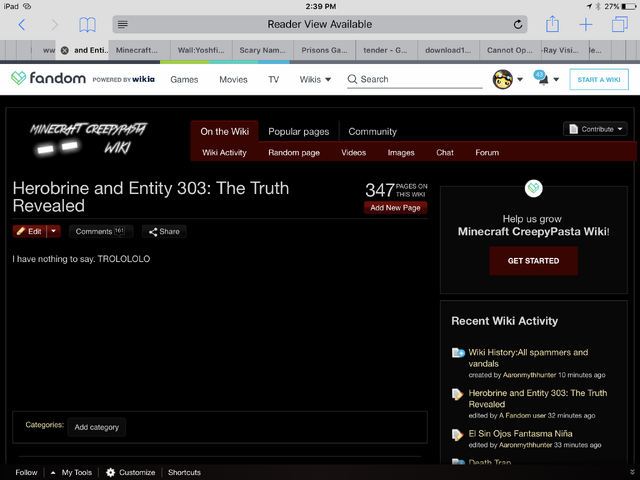Click Add New Page button
The image size is (640, 480).
pyautogui.click(x=395, y=208)
